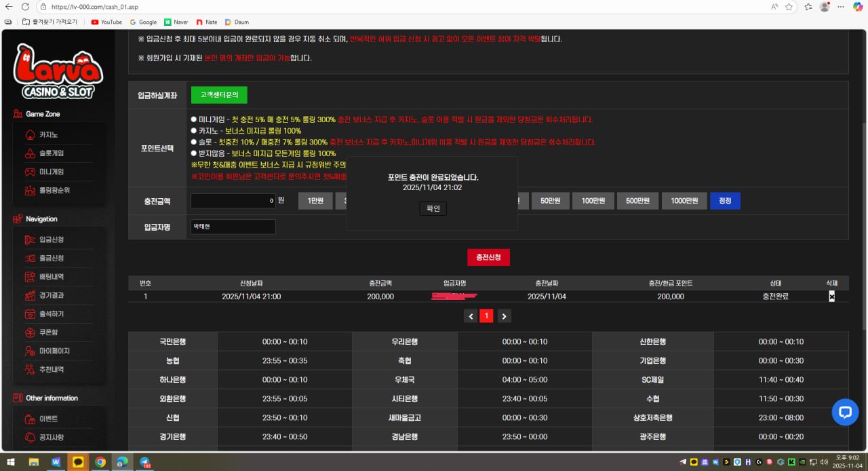Open the YouTube bookmark in favorites bar
Image resolution: width=868 pixels, height=471 pixels.
(106, 22)
